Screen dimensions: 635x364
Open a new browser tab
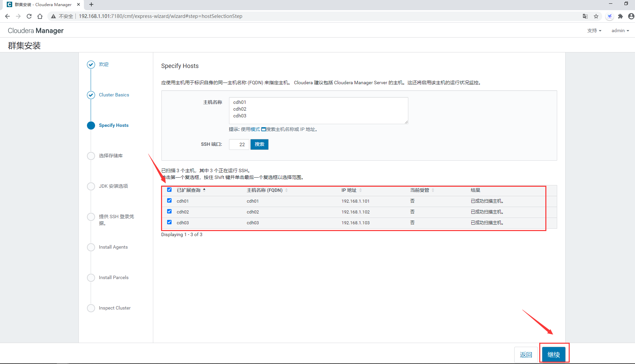point(91,4)
